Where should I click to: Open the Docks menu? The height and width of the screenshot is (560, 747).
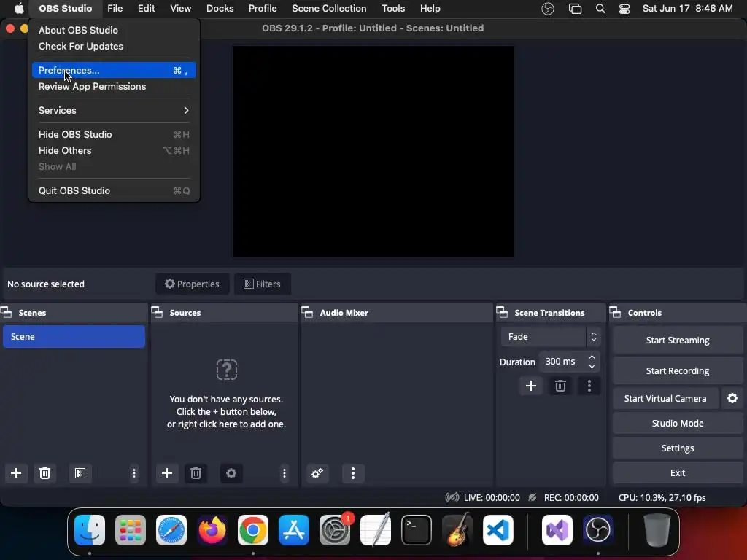click(x=220, y=9)
